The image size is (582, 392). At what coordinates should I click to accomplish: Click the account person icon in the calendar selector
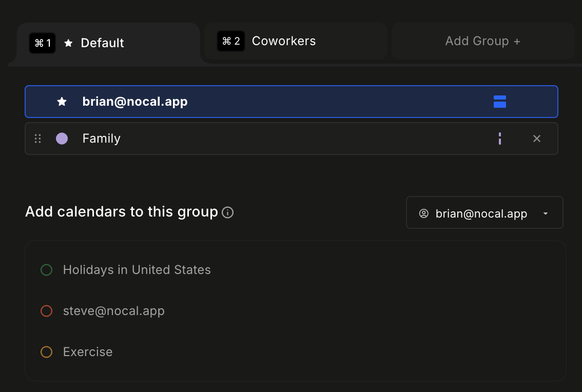[424, 213]
